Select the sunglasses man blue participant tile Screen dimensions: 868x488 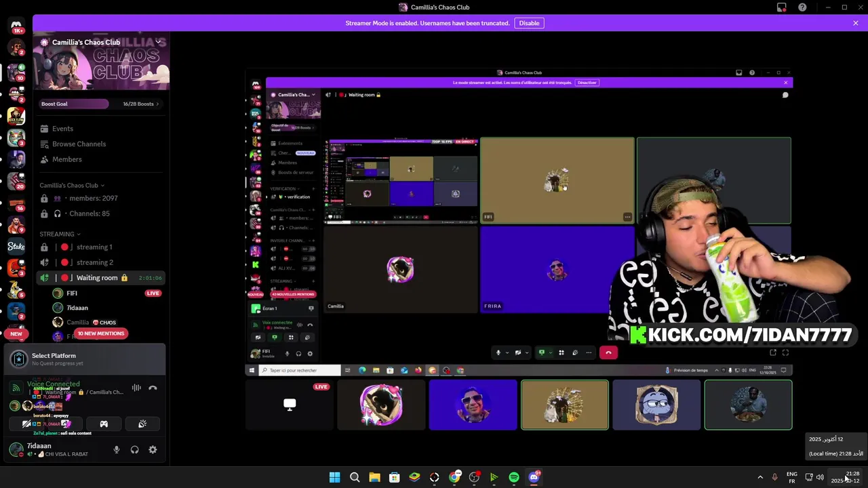point(473,405)
